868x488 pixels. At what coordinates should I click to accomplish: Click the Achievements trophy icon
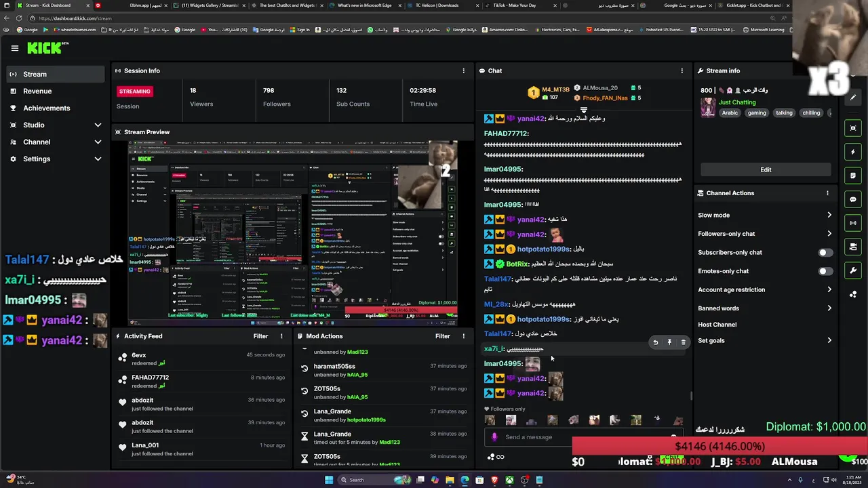[x=13, y=108]
